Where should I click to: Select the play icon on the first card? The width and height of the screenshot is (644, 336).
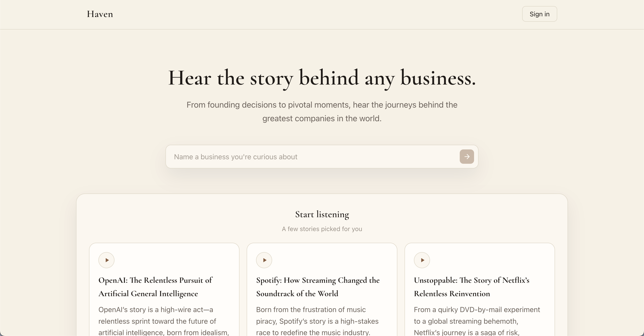pos(106,260)
